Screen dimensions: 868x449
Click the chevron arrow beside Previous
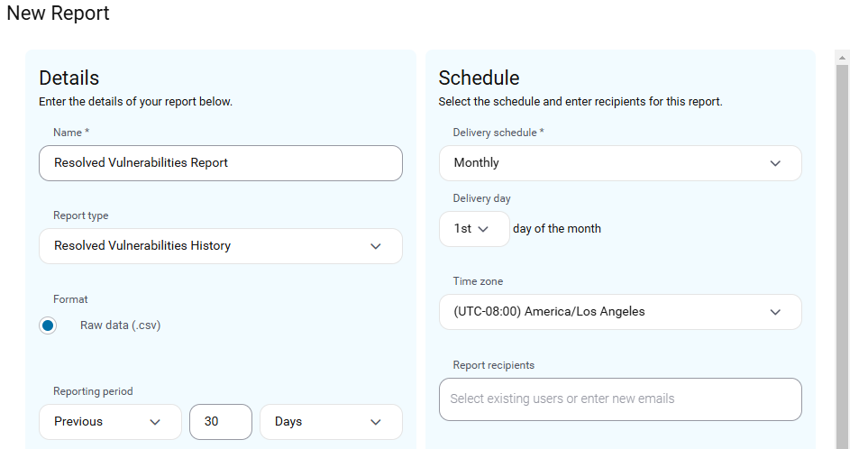[155, 423]
